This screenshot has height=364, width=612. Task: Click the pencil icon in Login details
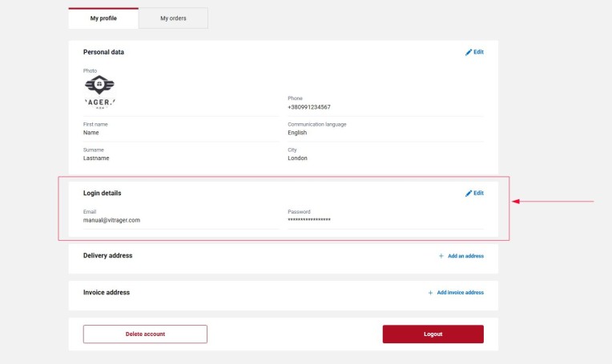pos(469,194)
